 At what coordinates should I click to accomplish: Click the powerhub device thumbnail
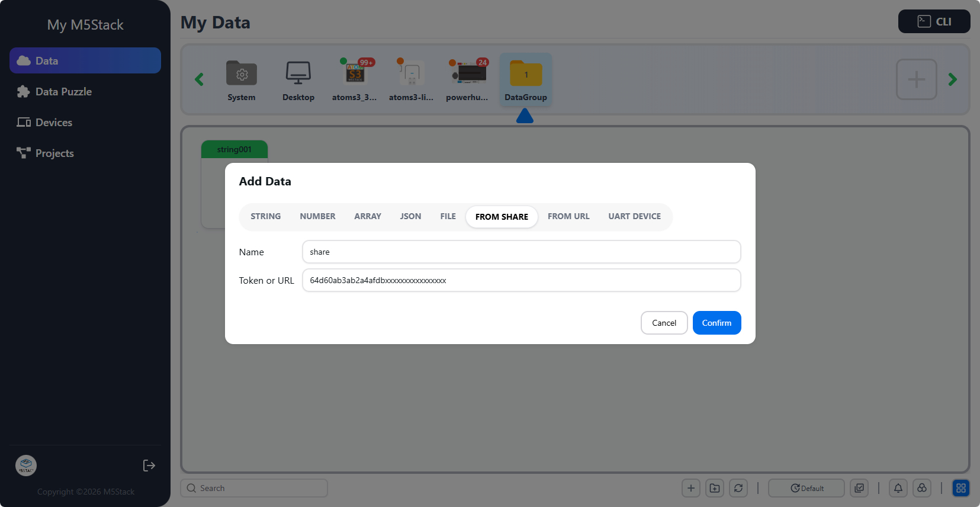click(x=468, y=73)
